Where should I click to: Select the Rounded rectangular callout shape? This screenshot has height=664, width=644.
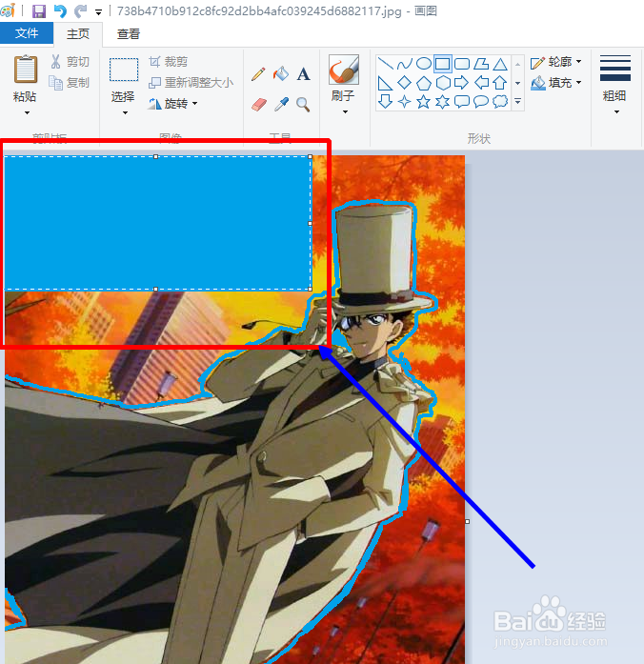point(461,102)
